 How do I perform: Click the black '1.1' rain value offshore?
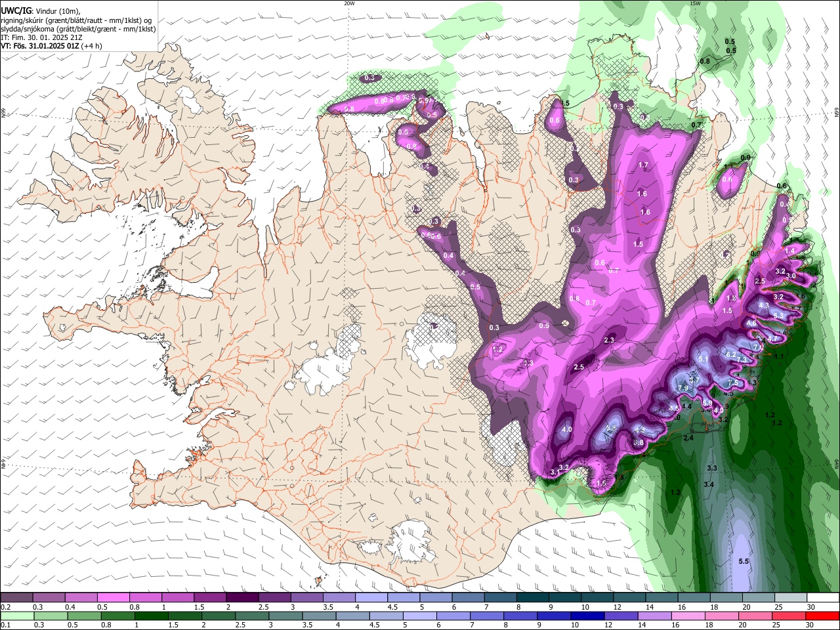click(780, 356)
